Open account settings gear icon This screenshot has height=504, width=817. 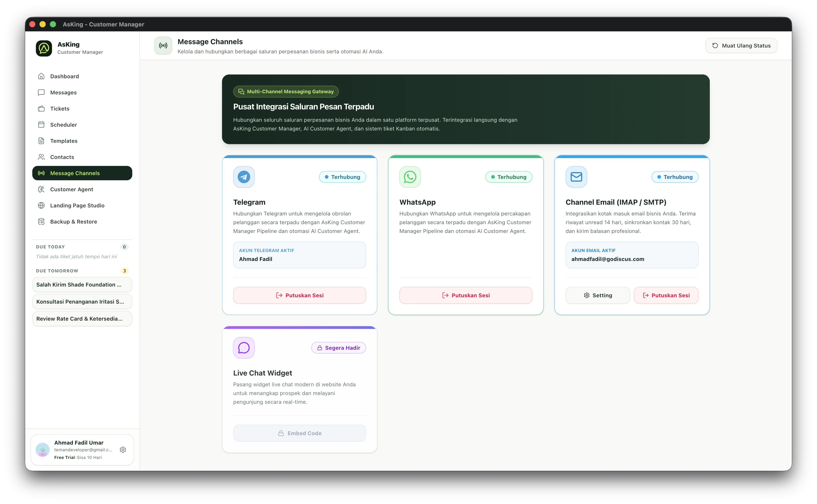123,450
